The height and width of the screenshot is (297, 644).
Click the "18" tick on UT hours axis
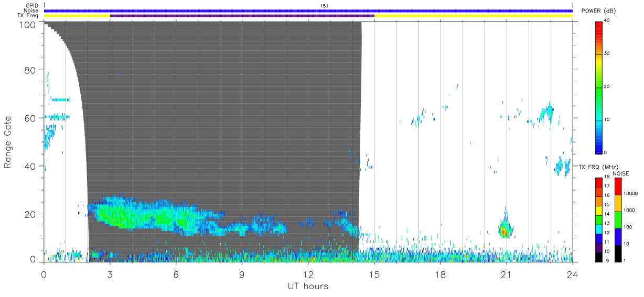click(441, 273)
